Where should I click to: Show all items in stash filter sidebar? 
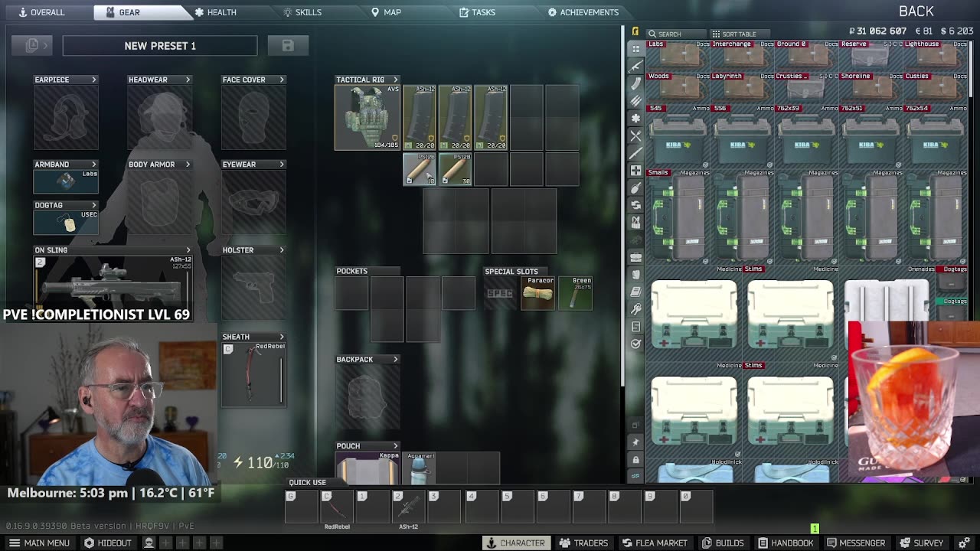(x=635, y=48)
